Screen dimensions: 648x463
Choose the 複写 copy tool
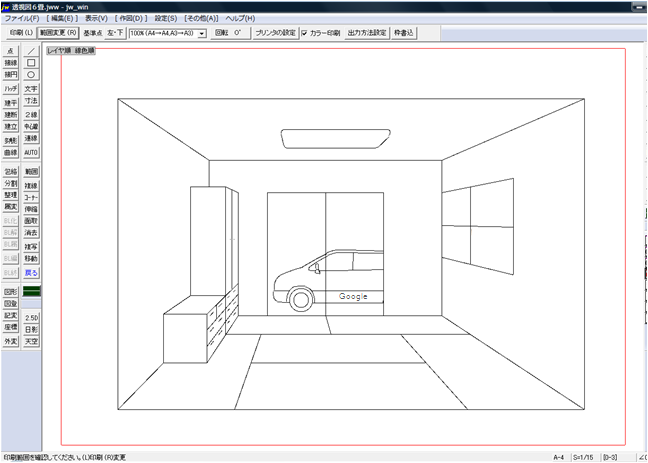point(32,246)
